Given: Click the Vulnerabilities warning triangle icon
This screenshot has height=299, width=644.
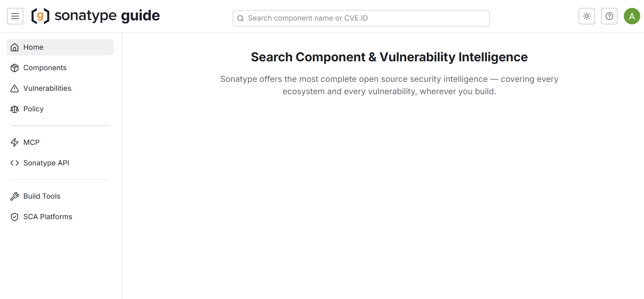Looking at the screenshot, I should click(14, 88).
